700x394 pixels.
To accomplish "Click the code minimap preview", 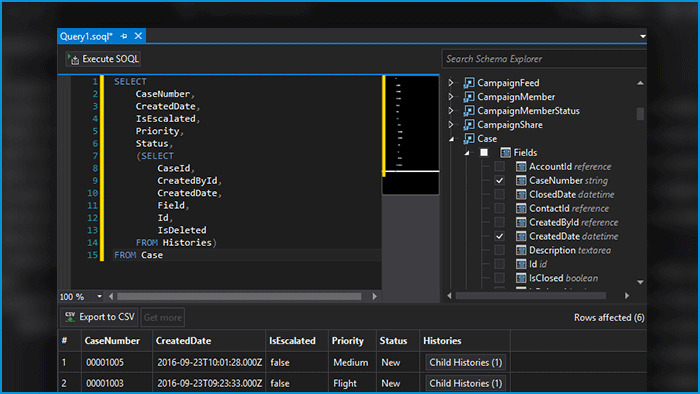I will (x=411, y=135).
